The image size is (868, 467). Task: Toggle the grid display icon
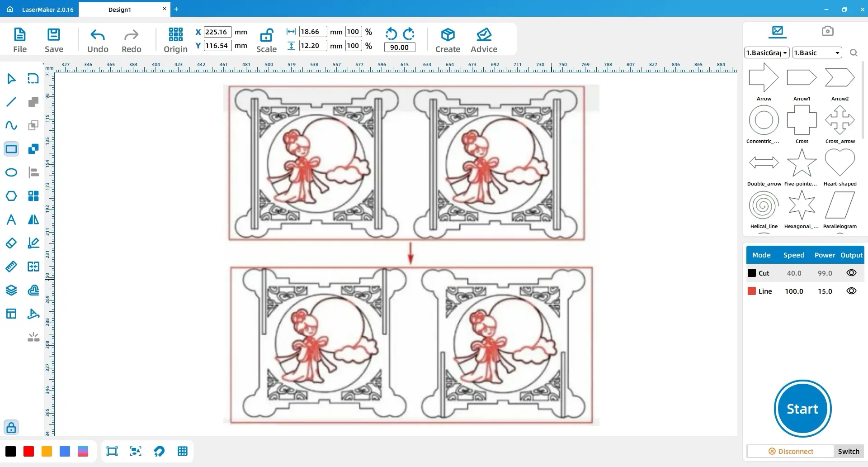(x=183, y=451)
